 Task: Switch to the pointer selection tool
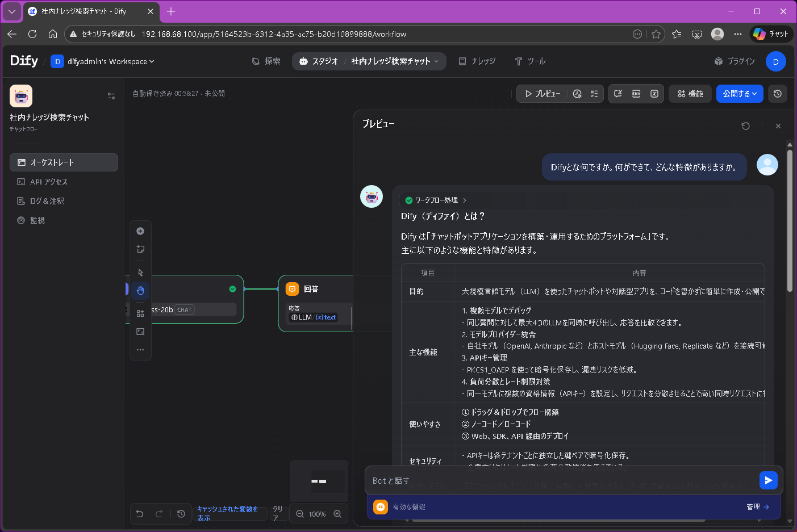[x=140, y=272]
